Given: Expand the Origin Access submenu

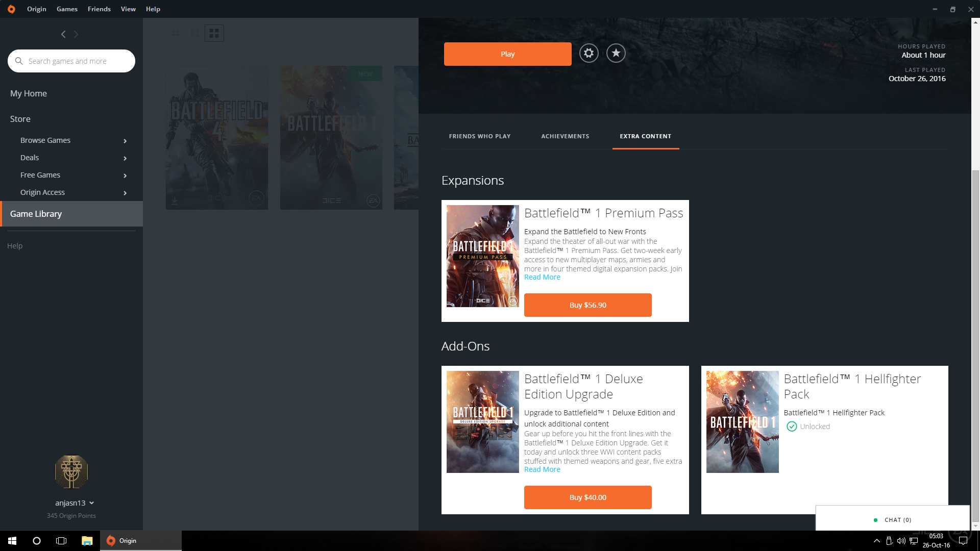Looking at the screenshot, I should coord(125,193).
